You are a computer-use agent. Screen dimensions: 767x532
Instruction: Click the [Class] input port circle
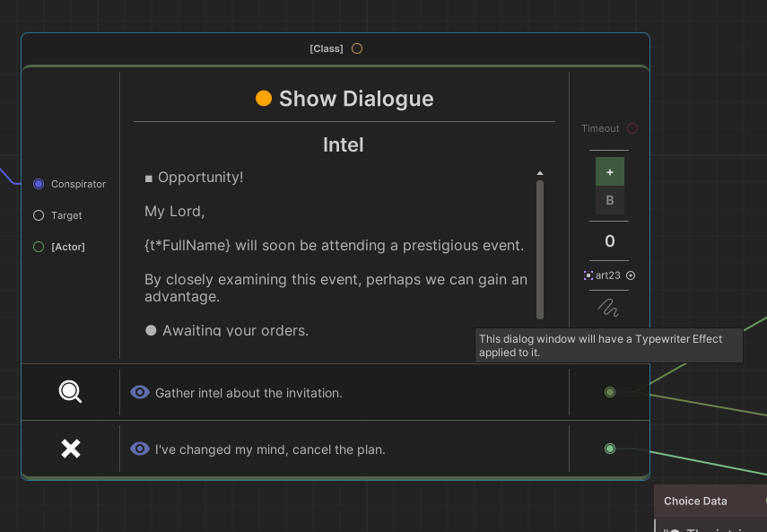pos(357,48)
